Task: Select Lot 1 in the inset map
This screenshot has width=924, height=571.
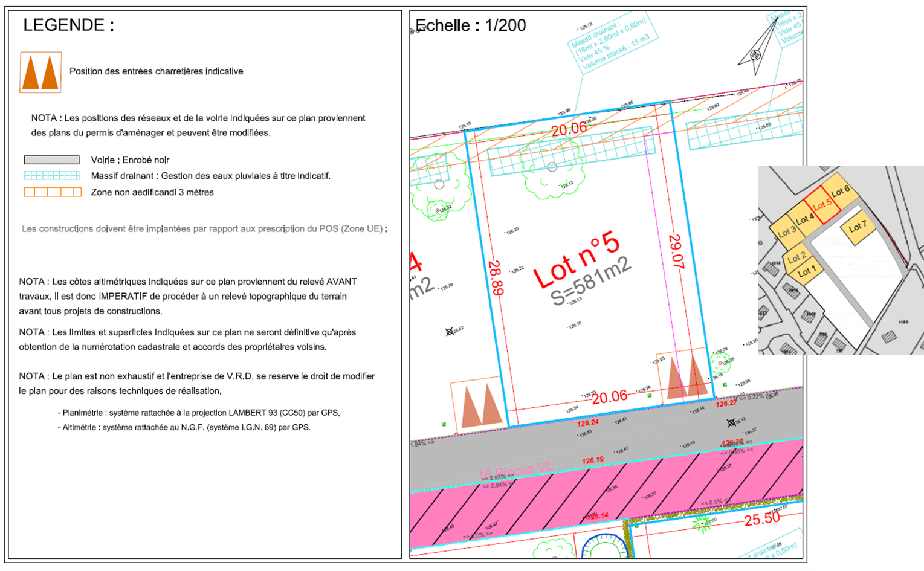Action: coord(806,272)
